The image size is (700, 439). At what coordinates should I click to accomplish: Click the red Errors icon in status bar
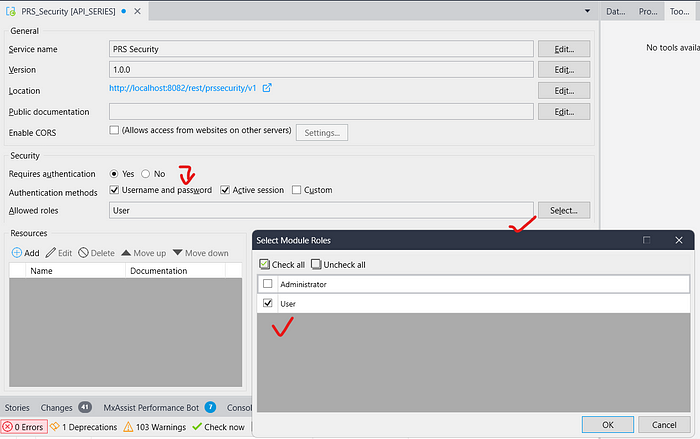7,427
